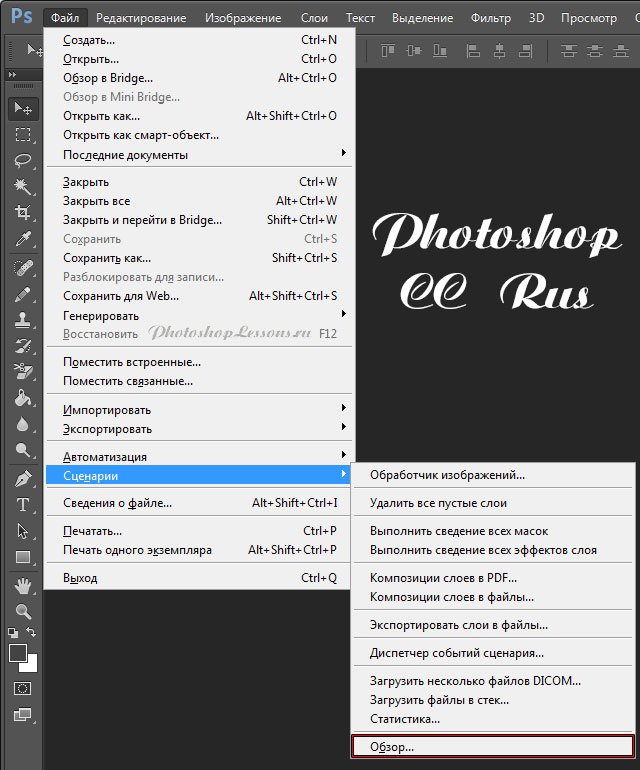Reset default foreground and background colors

coord(13,633)
